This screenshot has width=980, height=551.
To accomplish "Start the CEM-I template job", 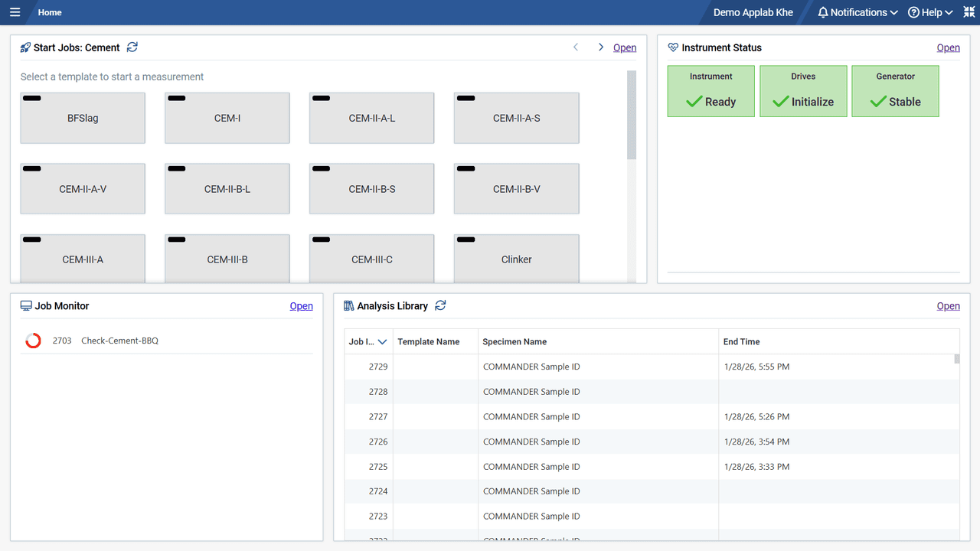I will click(x=227, y=118).
